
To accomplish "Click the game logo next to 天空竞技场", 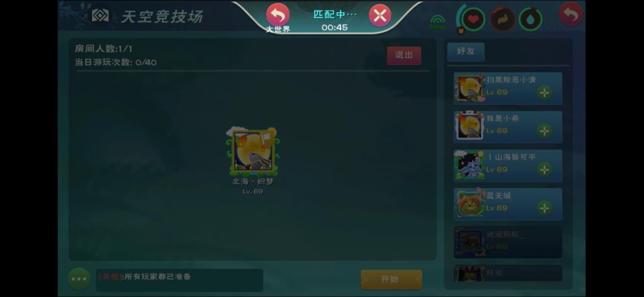I will 100,15.
